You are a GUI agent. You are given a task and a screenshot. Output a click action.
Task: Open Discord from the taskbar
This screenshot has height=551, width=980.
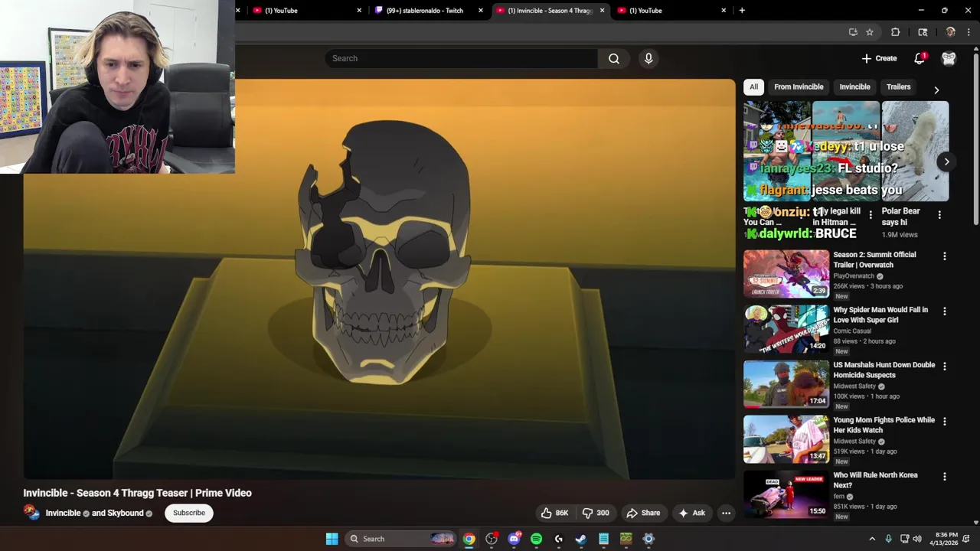click(x=514, y=539)
